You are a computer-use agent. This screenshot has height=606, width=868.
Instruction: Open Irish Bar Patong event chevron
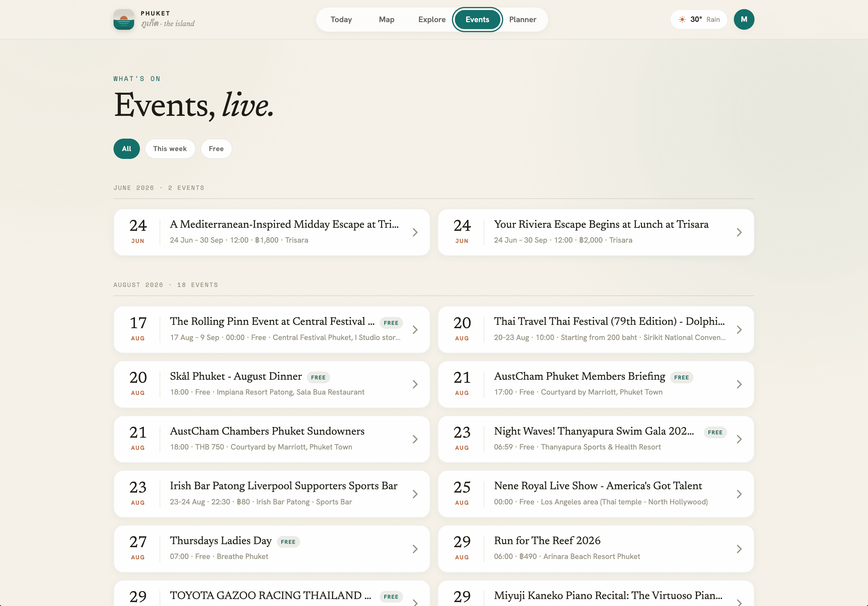pyautogui.click(x=415, y=494)
